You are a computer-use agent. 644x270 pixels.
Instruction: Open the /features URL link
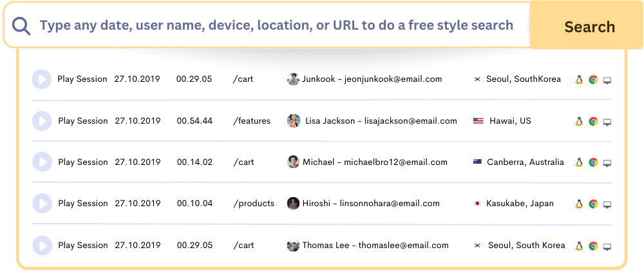coord(252,121)
